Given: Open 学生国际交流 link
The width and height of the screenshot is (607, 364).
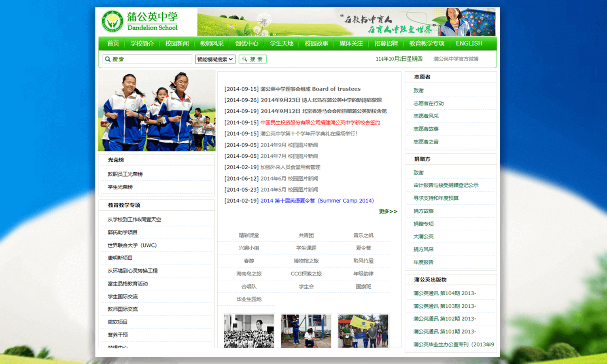Looking at the screenshot, I should coord(123,297).
